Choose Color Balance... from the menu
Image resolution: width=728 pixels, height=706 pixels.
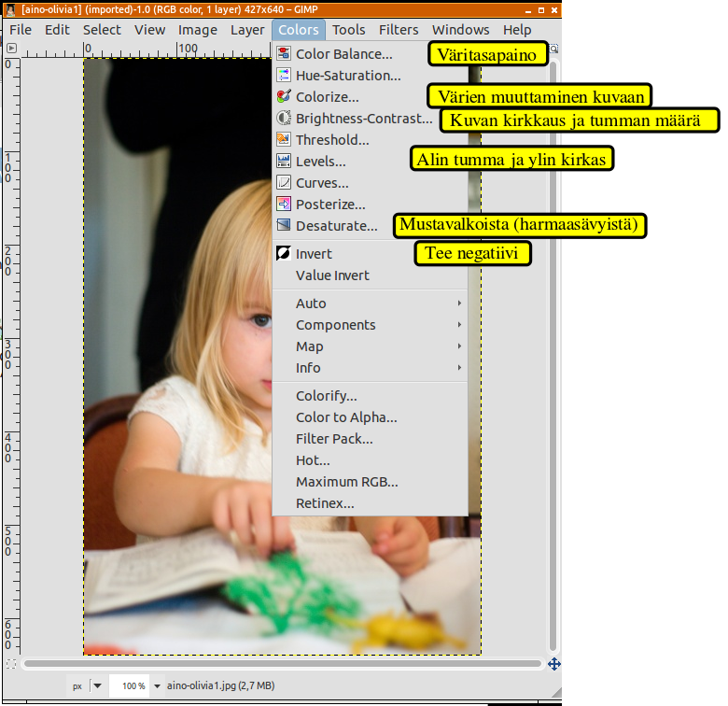370,53
